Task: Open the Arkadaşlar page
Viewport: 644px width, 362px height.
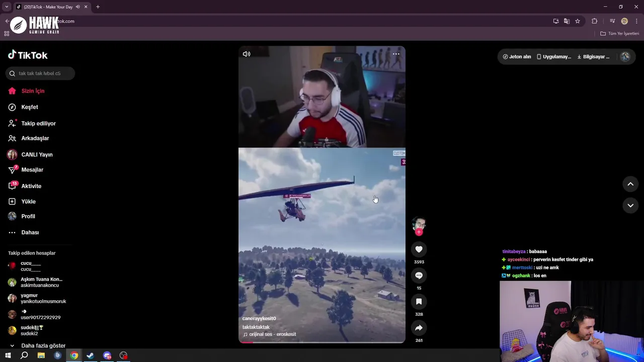Action: click(x=35, y=138)
